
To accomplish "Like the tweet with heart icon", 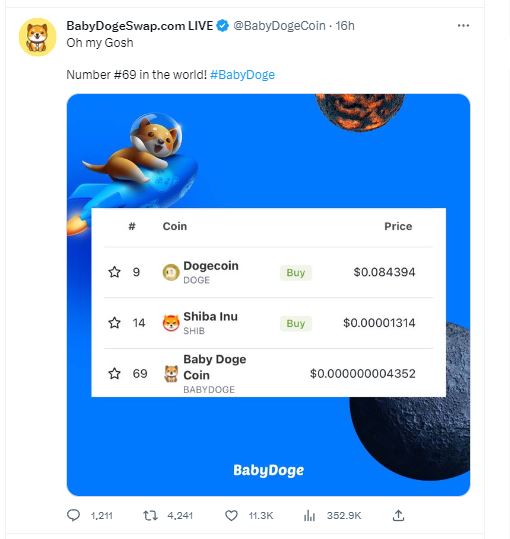I will click(x=231, y=515).
